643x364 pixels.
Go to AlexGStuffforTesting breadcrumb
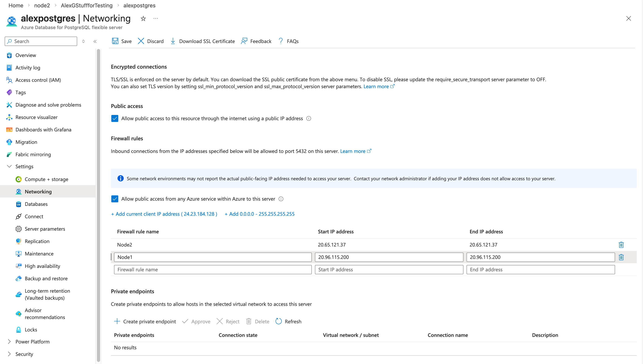(87, 5)
